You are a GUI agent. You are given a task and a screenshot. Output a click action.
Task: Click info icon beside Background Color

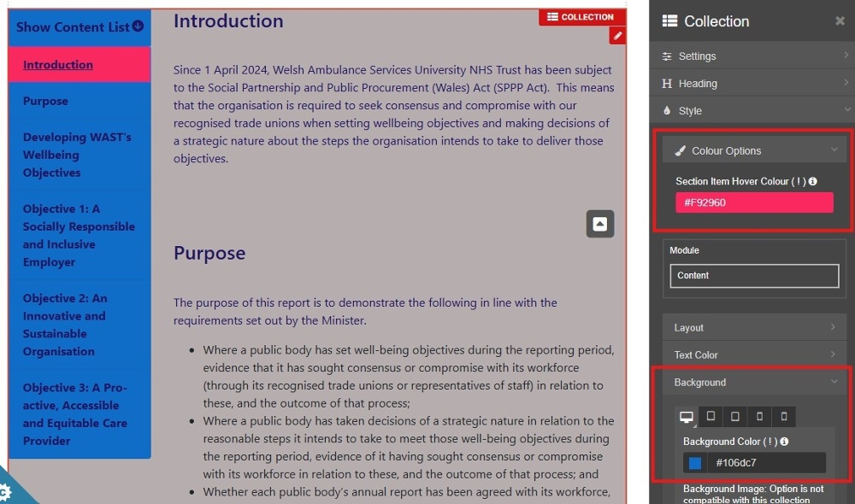click(784, 442)
